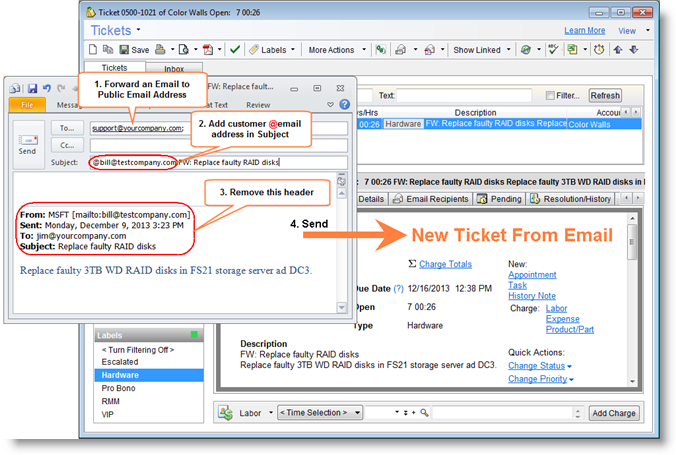Click the Send button in email window
Screen dimensions: 676x455
click(29, 144)
